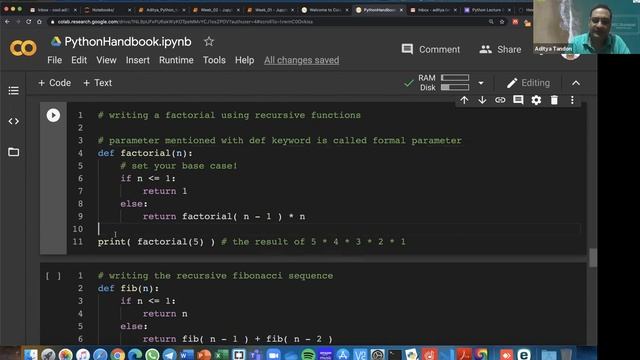Go back in the browser

[7, 22]
